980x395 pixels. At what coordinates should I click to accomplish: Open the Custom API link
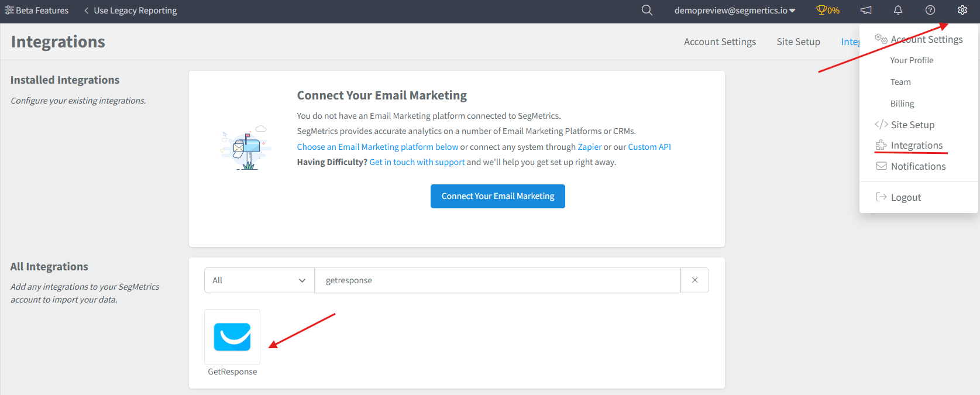649,147
